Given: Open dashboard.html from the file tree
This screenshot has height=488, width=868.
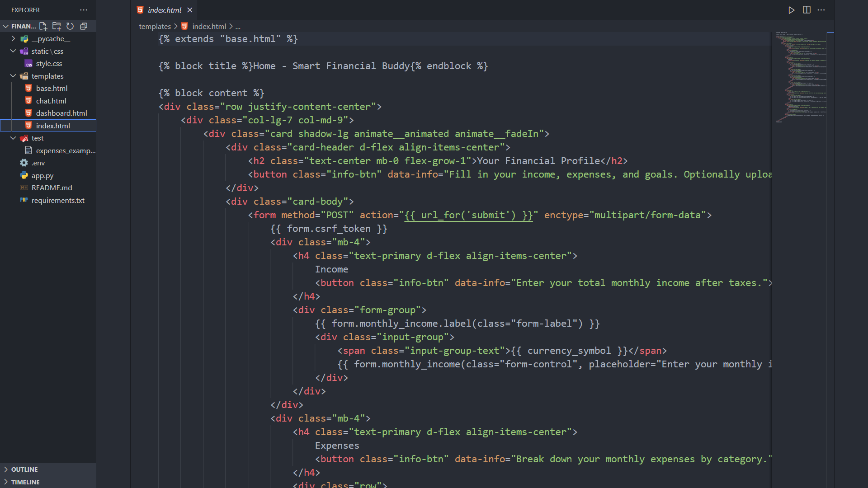Looking at the screenshot, I should pyautogui.click(x=61, y=113).
